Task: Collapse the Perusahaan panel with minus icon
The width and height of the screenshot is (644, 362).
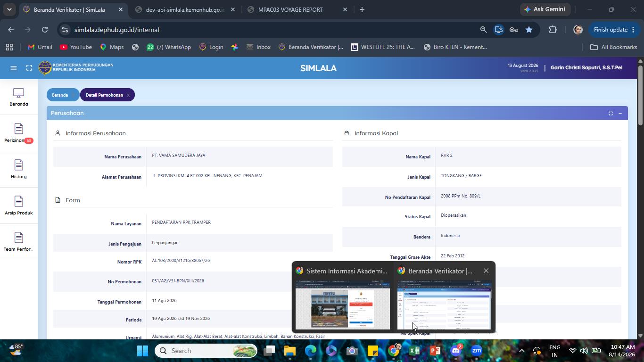Action: click(x=620, y=113)
